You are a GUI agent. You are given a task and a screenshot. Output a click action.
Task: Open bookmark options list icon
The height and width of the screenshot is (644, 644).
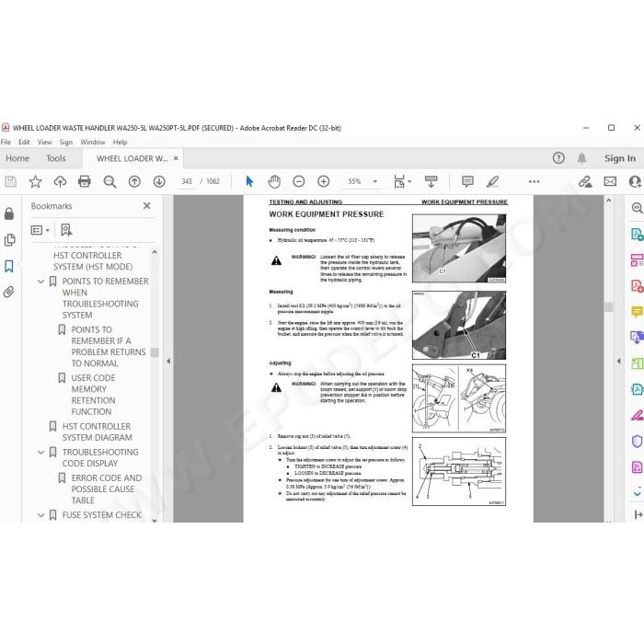(x=40, y=230)
